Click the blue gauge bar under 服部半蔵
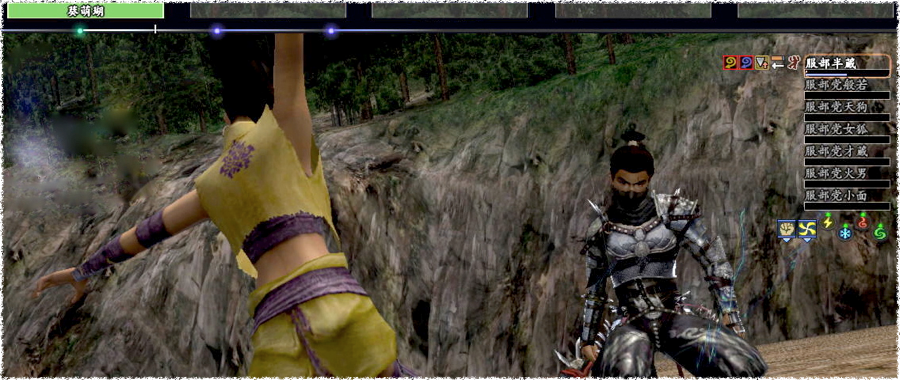This screenshot has width=900, height=381. [x=847, y=73]
